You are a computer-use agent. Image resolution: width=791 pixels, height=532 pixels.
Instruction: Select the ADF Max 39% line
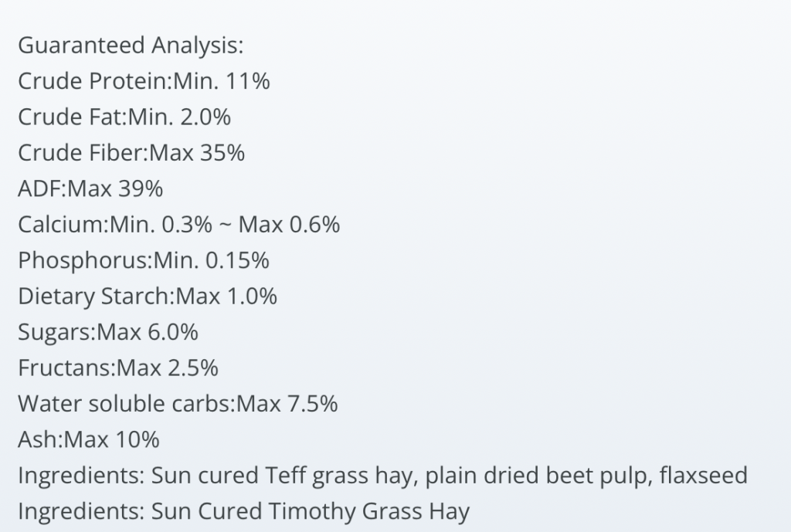(x=90, y=188)
